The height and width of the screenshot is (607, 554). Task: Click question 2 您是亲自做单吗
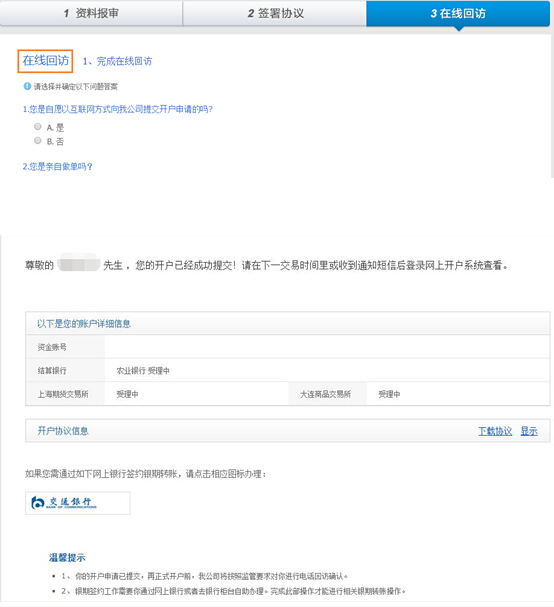coord(57,167)
